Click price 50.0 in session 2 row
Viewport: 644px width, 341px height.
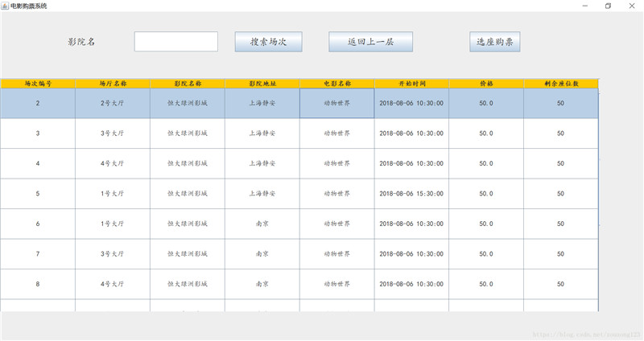point(486,104)
